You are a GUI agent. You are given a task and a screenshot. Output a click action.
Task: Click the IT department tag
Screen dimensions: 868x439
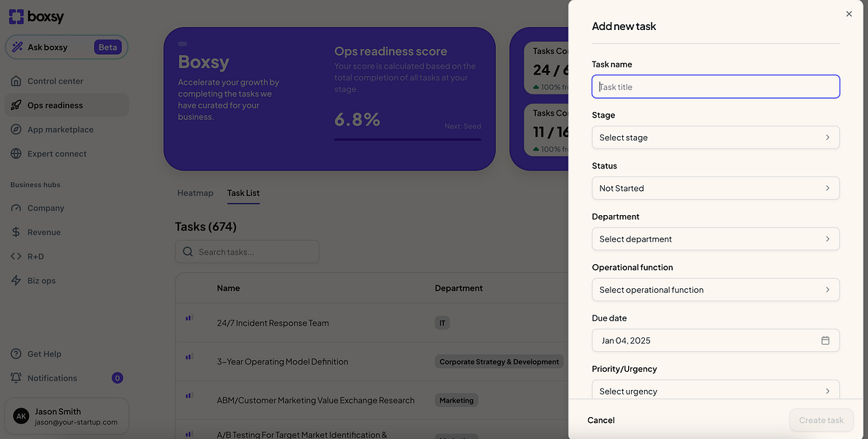442,323
